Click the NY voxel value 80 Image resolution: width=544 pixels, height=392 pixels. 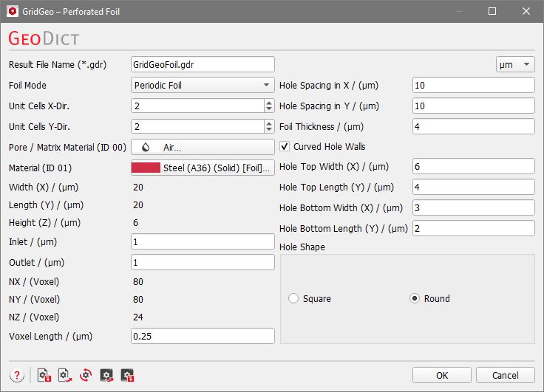[x=138, y=299]
